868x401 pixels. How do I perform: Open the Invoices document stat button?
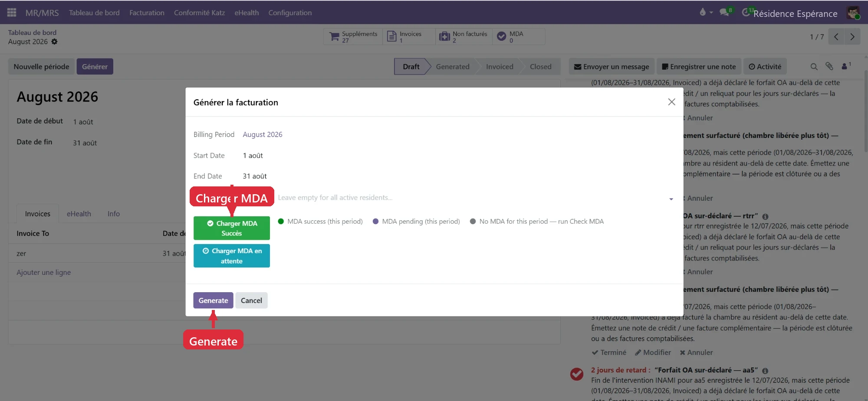[409, 37]
